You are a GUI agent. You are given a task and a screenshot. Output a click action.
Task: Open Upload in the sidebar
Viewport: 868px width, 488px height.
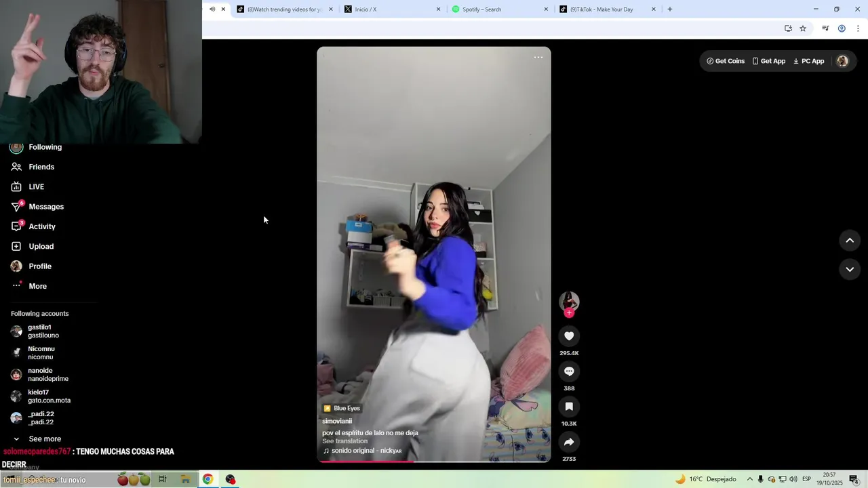(x=33, y=246)
